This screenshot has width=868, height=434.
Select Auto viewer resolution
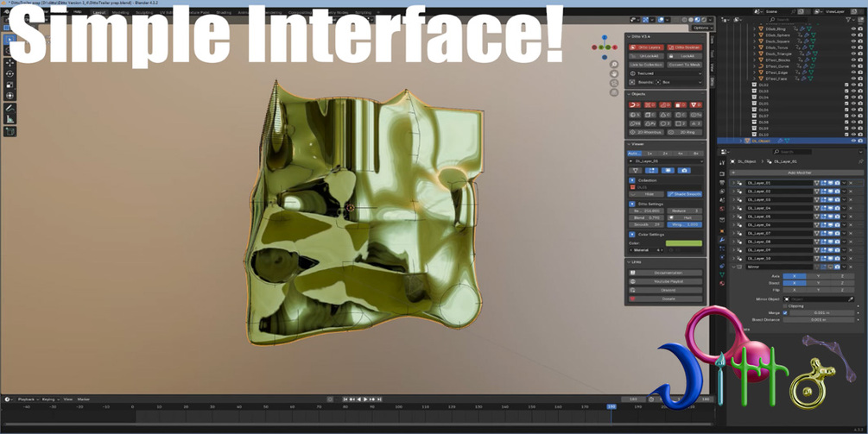635,153
